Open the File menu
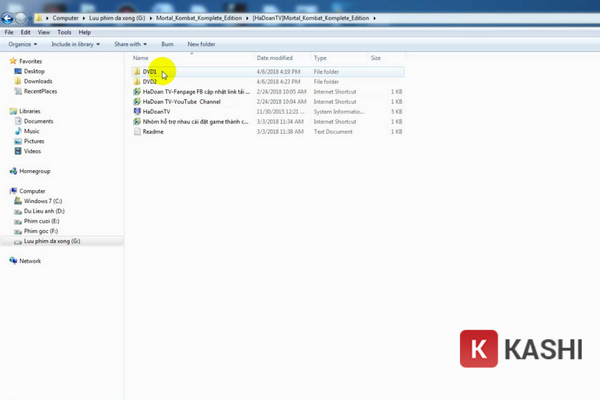The width and height of the screenshot is (600, 400). (9, 32)
